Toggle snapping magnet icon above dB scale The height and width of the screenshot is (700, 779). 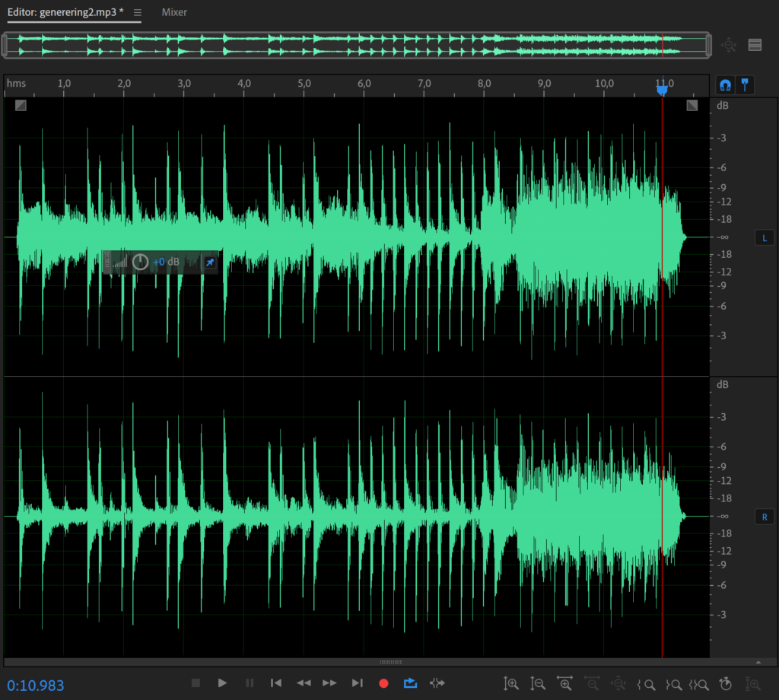coord(726,84)
